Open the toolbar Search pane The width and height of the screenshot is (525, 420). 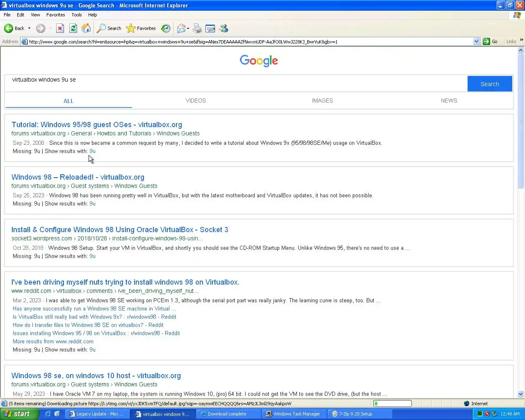pos(109,28)
